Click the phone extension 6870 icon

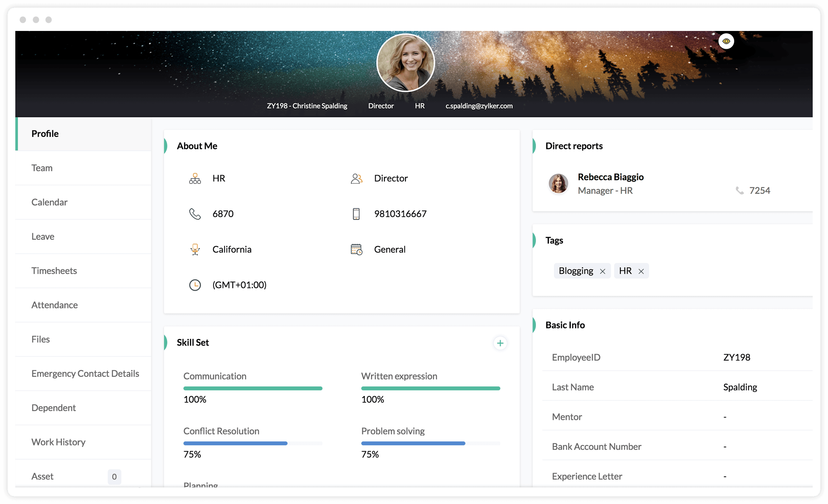tap(195, 213)
